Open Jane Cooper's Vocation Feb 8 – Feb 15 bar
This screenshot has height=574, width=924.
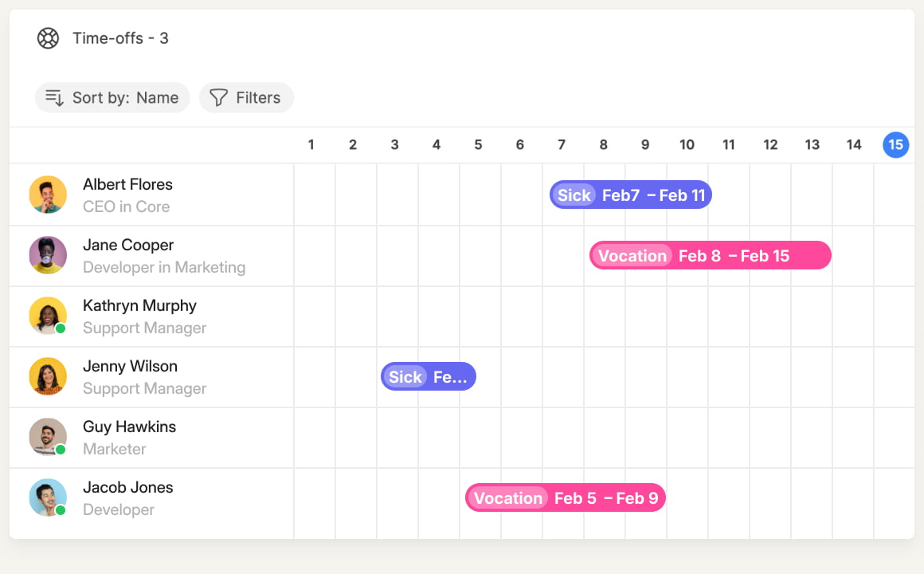point(710,255)
